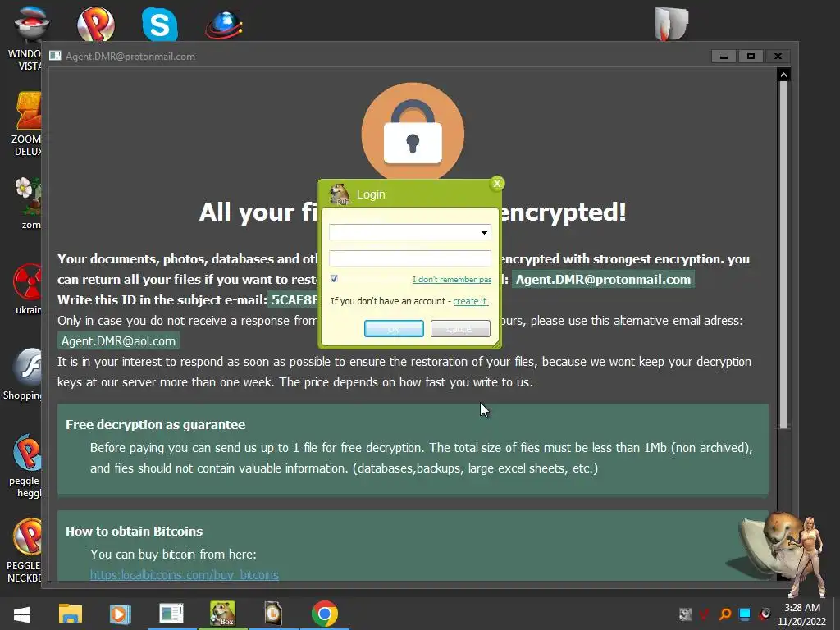The image size is (840, 630).
Task: Launch the media player taskbar icon
Action: [120, 614]
